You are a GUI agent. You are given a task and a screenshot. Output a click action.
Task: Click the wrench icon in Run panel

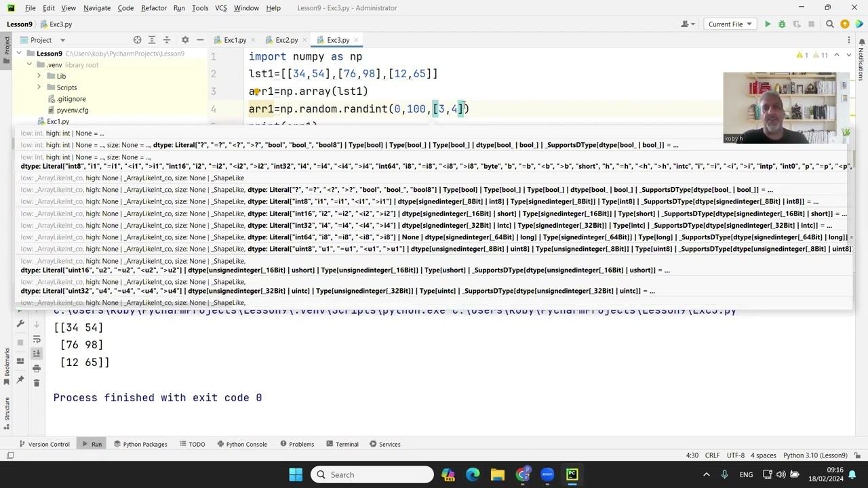pyautogui.click(x=20, y=325)
